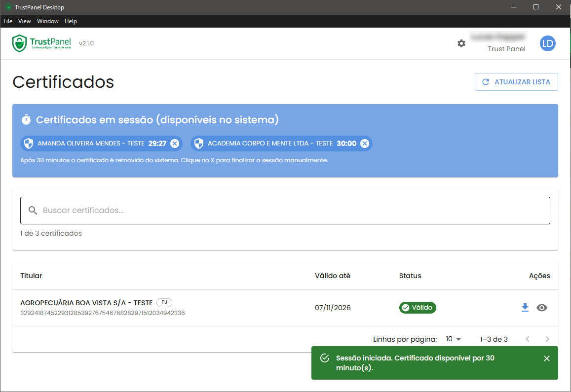This screenshot has height=392, width=571.
Task: Select the AGROPECUÁRIA BOA VISTA S/A - TESTE row
Action: click(x=285, y=308)
